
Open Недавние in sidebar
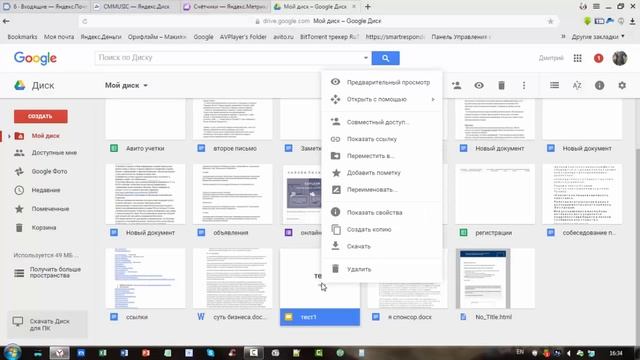coord(46,190)
